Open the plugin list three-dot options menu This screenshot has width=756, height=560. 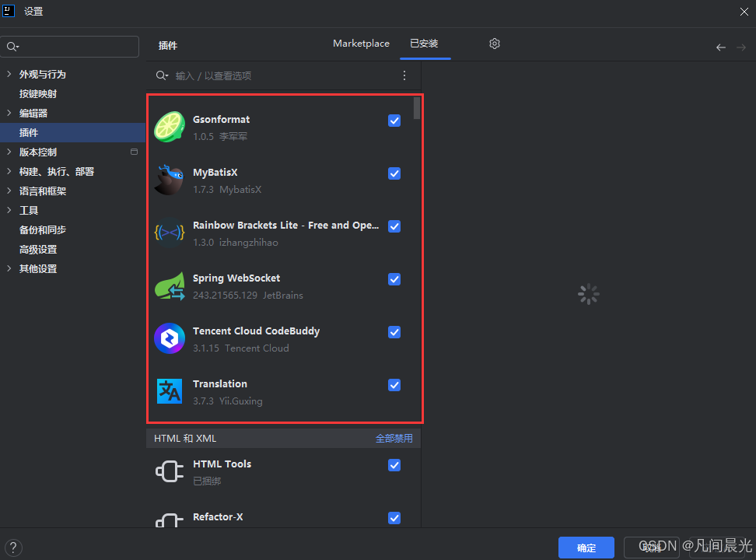[404, 75]
